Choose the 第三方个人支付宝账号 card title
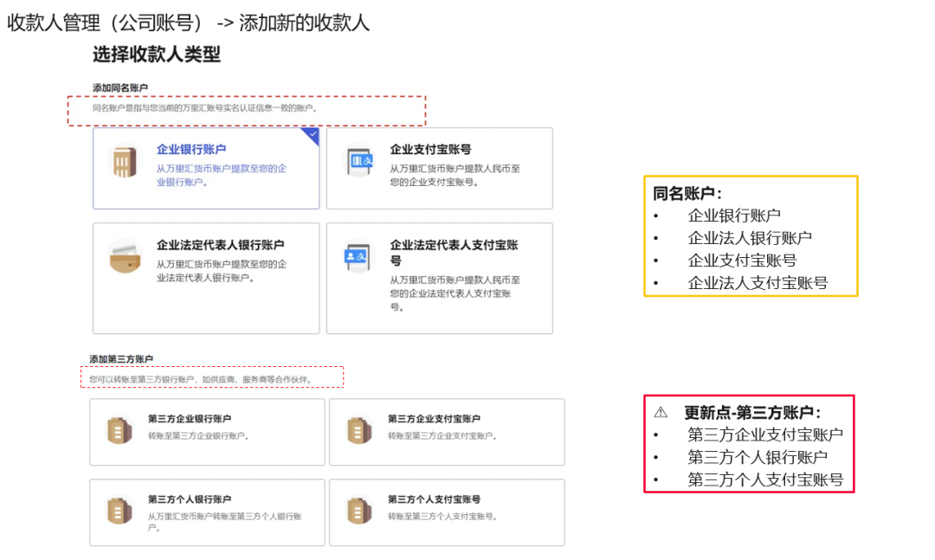The height and width of the screenshot is (560, 935). (x=434, y=499)
